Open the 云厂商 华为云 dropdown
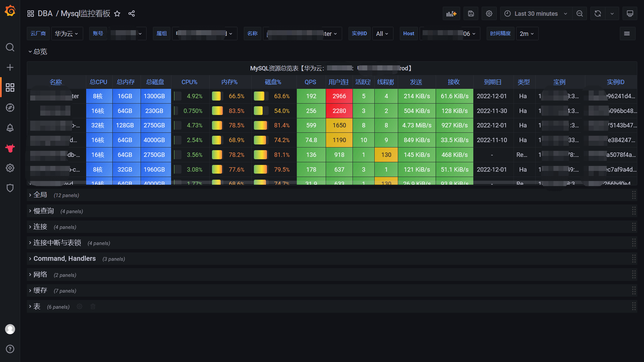Viewport: 644px width, 362px height. (x=67, y=34)
